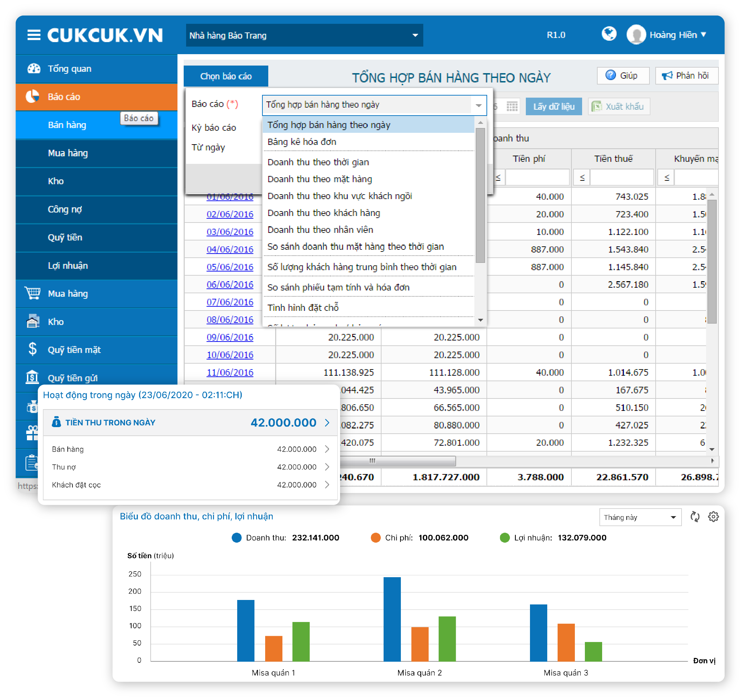Open chart settings gear icon

(714, 517)
